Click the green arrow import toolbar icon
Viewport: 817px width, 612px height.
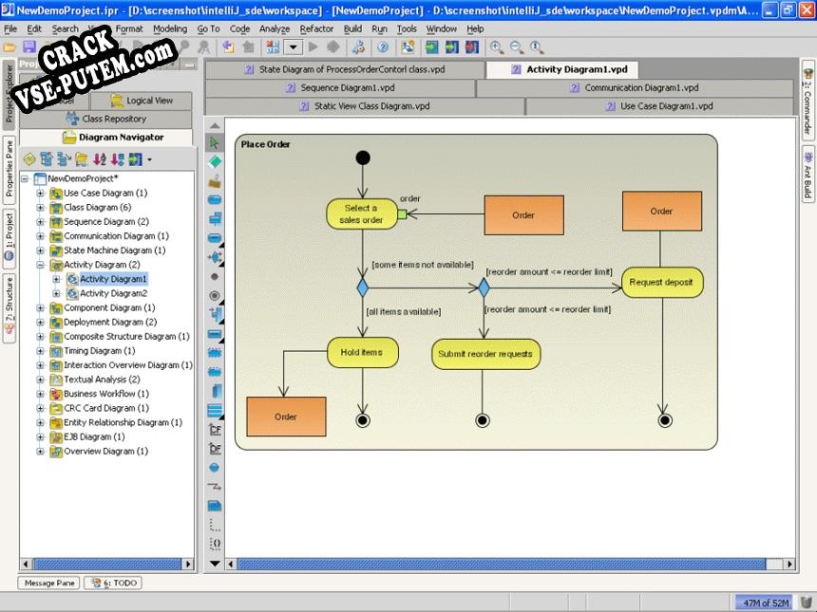(x=431, y=47)
